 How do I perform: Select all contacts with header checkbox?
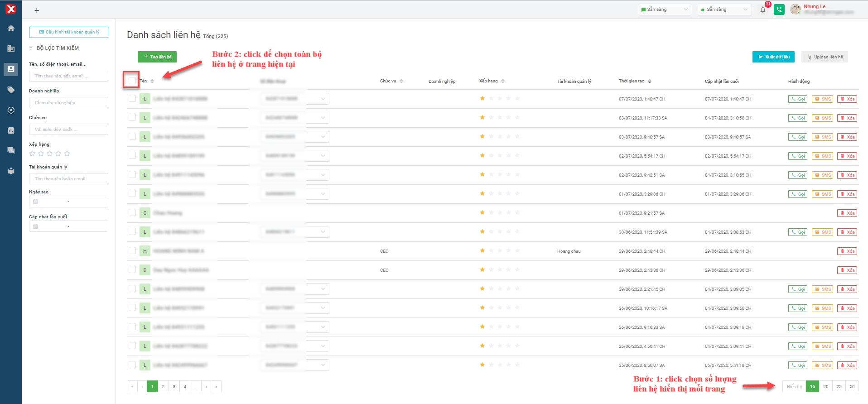coord(132,81)
